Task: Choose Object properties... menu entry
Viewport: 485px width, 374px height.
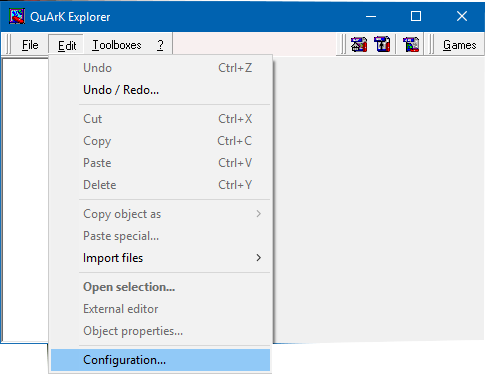Action: [x=161, y=331]
